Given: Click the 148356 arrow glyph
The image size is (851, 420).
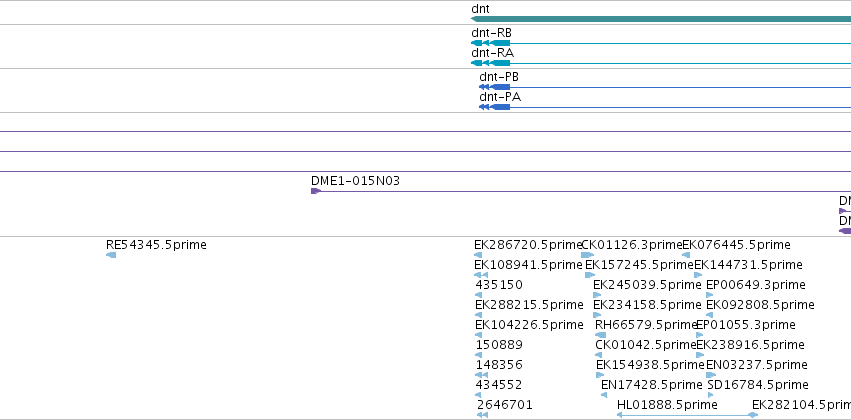Looking at the screenshot, I should coord(481,376).
